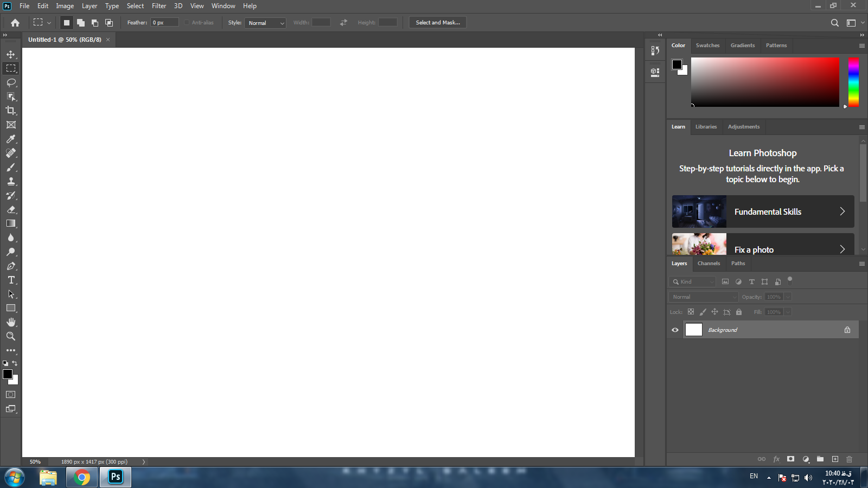
Task: Select the Hand tool
Action: point(11,322)
